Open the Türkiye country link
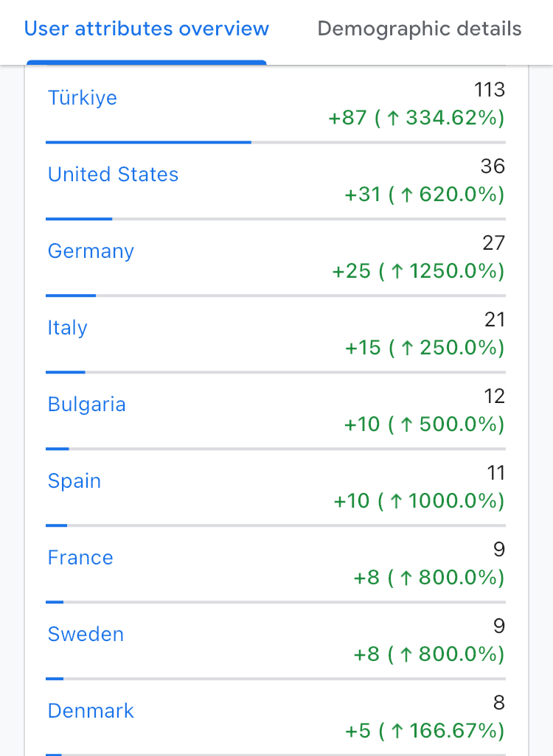The width and height of the screenshot is (553, 756). [83, 98]
